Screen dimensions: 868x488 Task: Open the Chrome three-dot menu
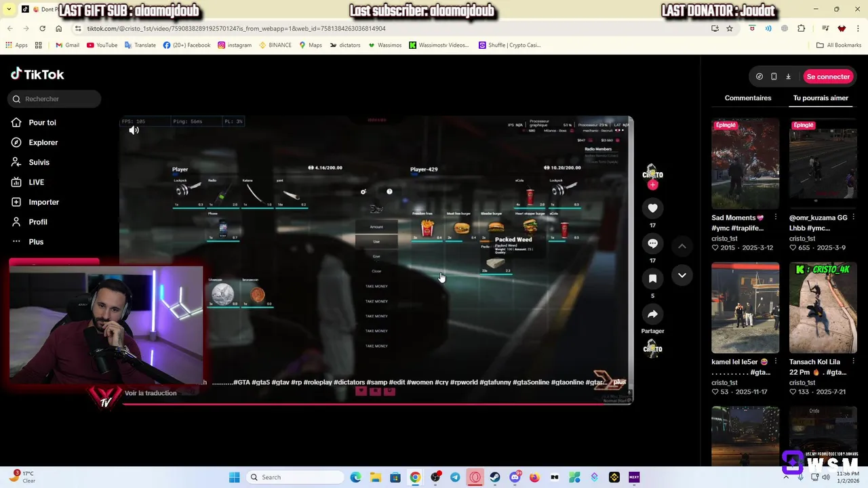click(859, 28)
